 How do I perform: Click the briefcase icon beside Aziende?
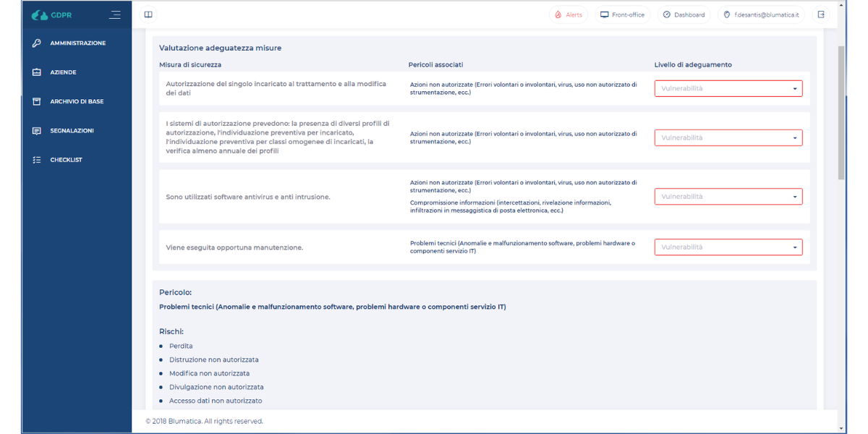click(x=37, y=72)
